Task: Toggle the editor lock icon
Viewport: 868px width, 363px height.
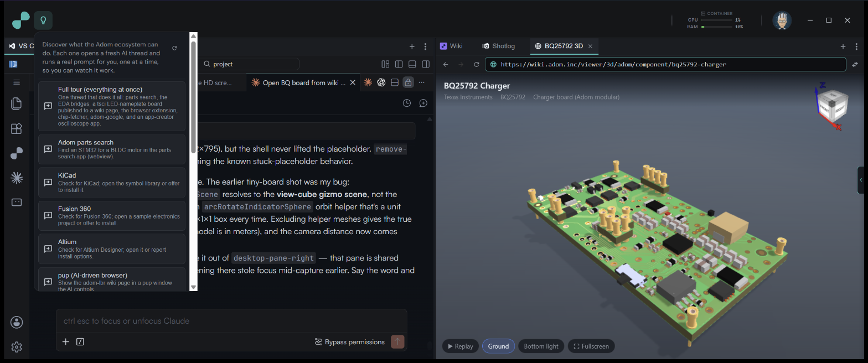Action: pos(408,82)
